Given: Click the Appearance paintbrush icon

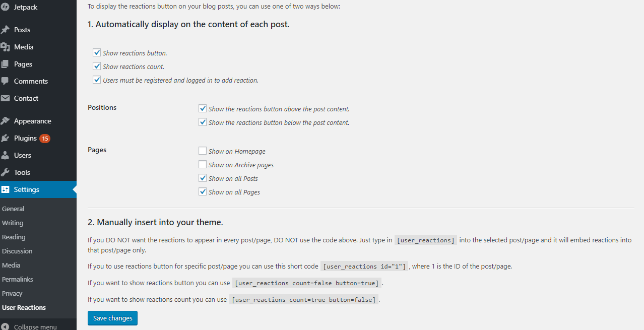Looking at the screenshot, I should (6, 121).
